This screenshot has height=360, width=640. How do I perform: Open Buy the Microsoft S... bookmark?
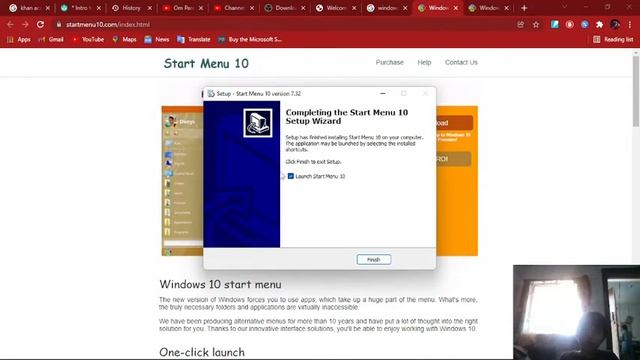[x=250, y=40]
